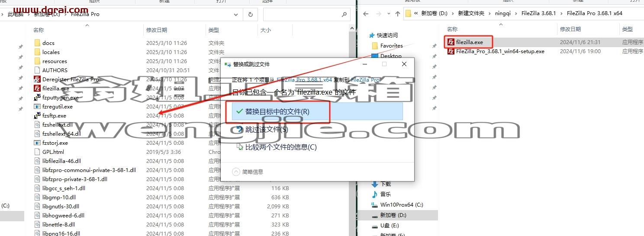This screenshot has height=236, width=644.
Task: Select the FileZilla_Pro_3.68.1_win64-setup.exe icon
Action: (451, 51)
